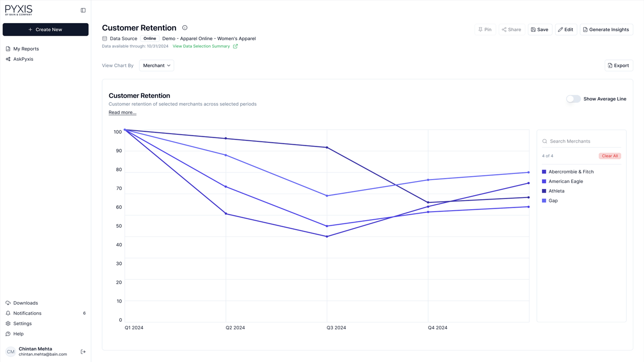Click Clear All in merchant legend

(x=610, y=156)
